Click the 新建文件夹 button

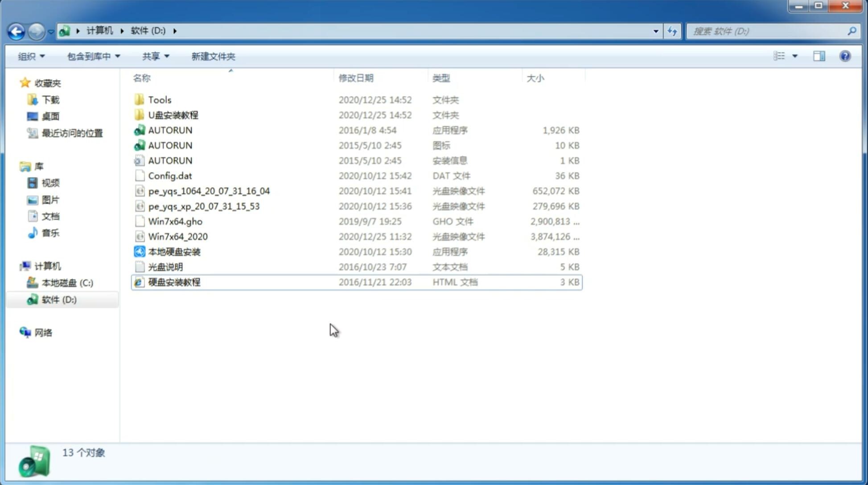[213, 56]
